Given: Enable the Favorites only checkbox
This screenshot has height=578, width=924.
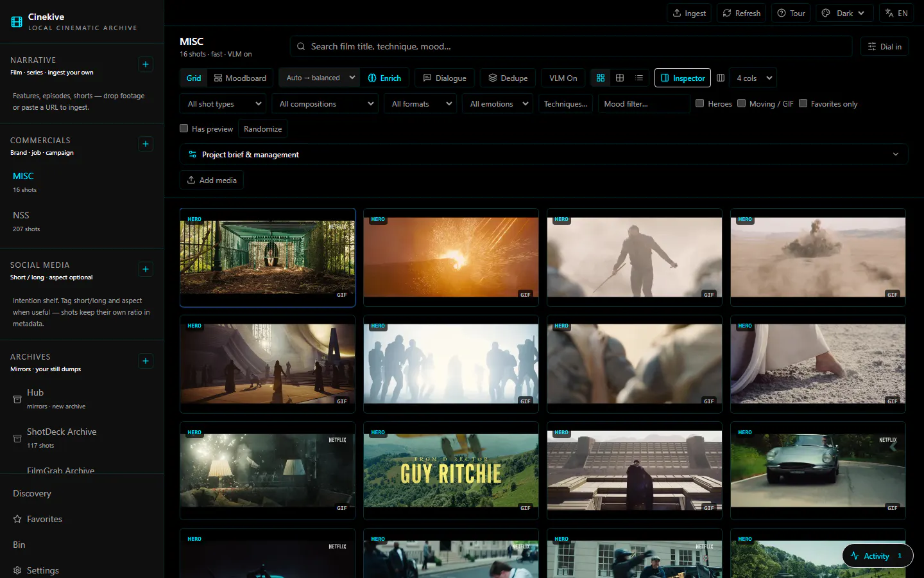Looking at the screenshot, I should click(803, 103).
